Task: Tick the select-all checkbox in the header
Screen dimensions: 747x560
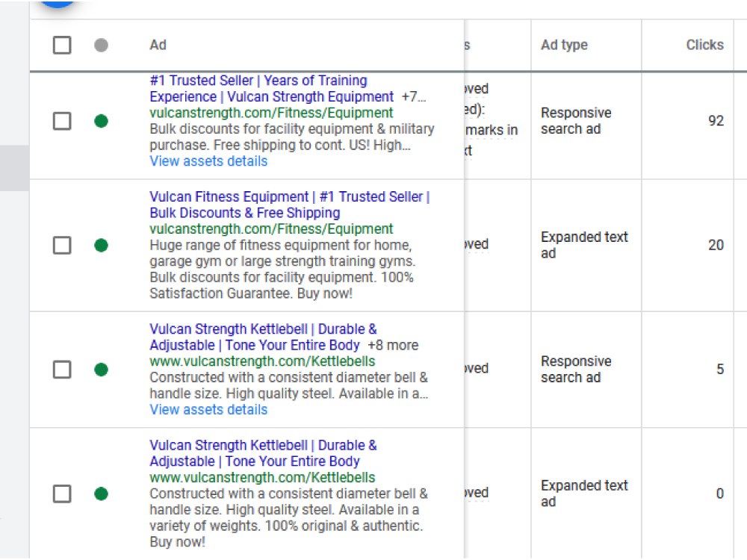Action: pyautogui.click(x=62, y=46)
